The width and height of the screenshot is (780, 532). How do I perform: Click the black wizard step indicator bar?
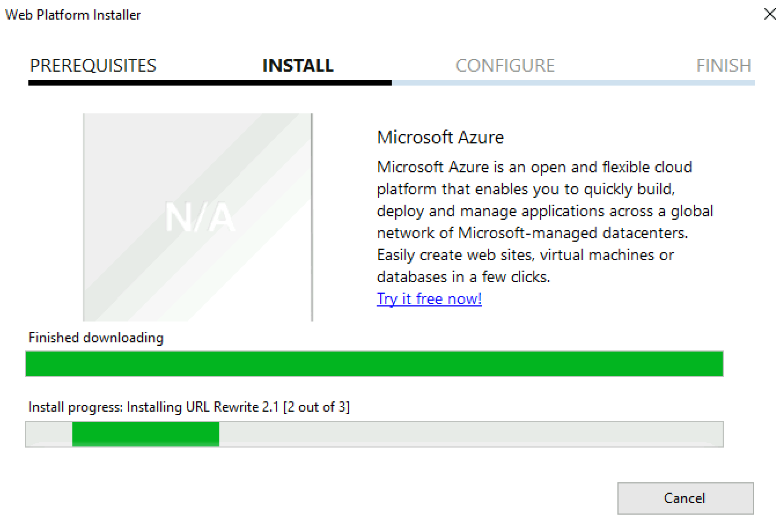(210, 83)
